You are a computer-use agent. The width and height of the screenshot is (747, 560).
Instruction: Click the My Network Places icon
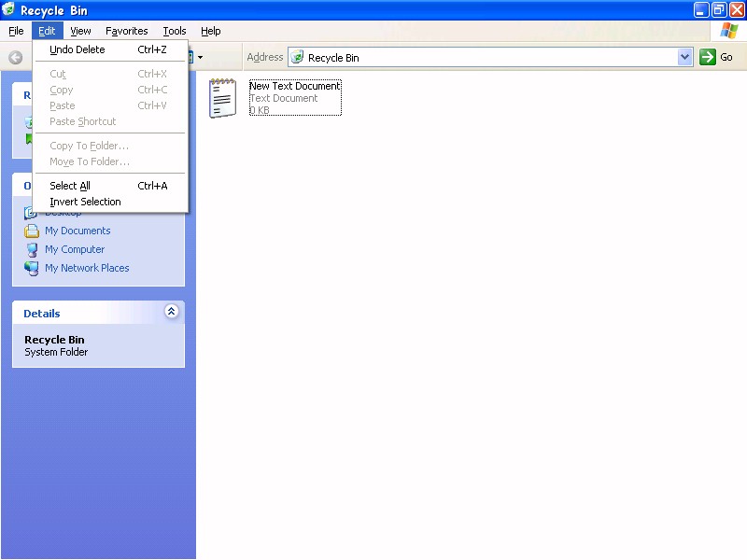[x=32, y=268]
